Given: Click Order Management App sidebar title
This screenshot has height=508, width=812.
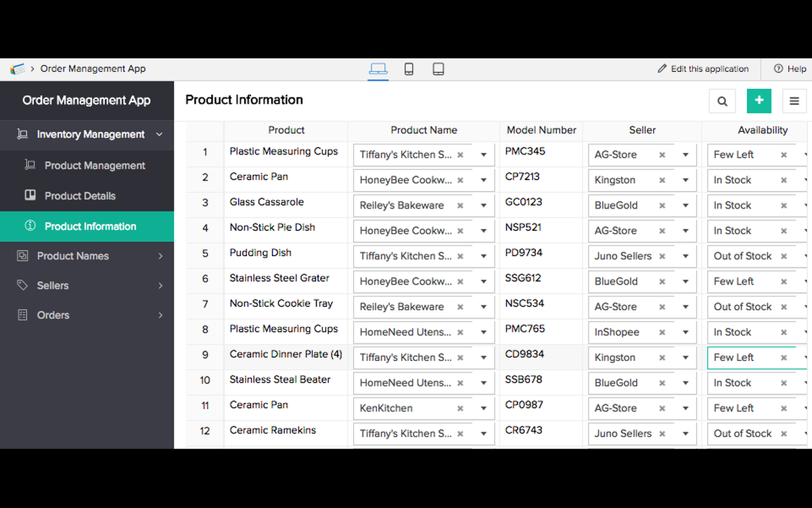Looking at the screenshot, I should pos(87,100).
